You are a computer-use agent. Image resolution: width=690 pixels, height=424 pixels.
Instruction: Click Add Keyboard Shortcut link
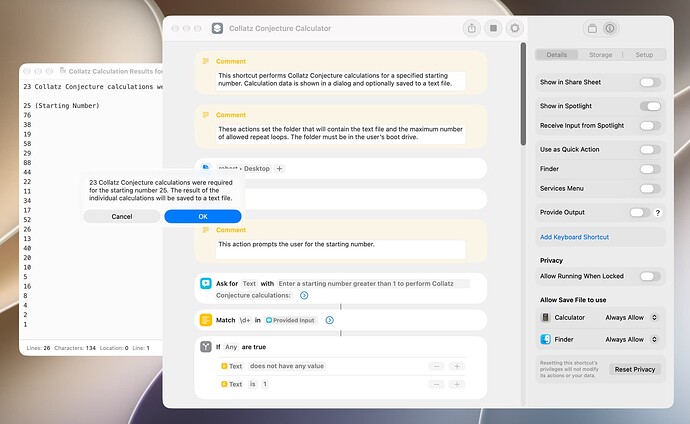[574, 237]
